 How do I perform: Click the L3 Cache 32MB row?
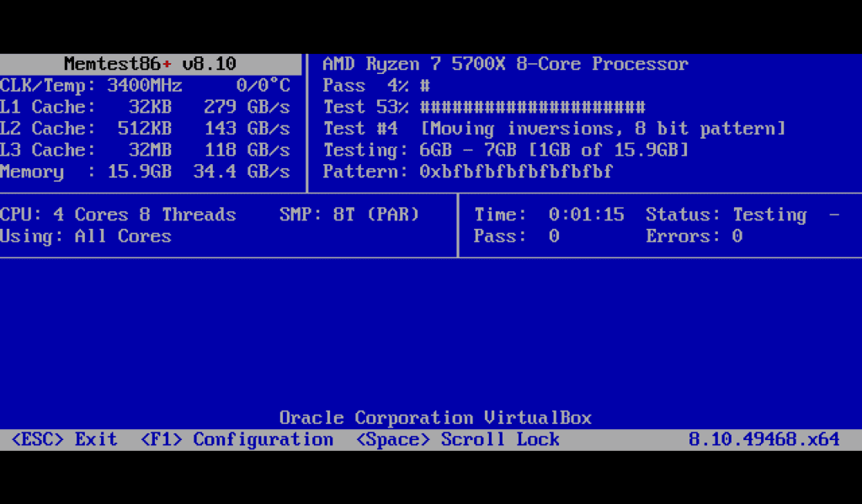[x=145, y=150]
